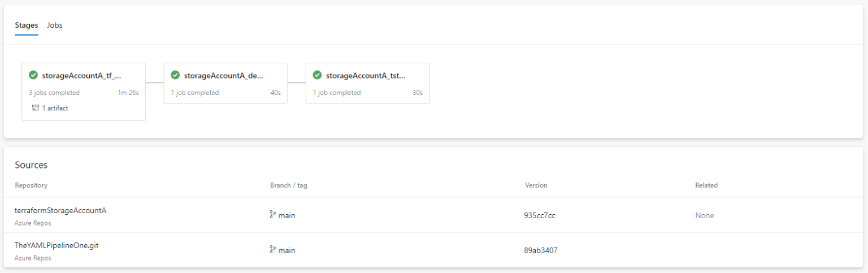Open commit version 89ab3407
The height and width of the screenshot is (273, 868).
pos(541,250)
